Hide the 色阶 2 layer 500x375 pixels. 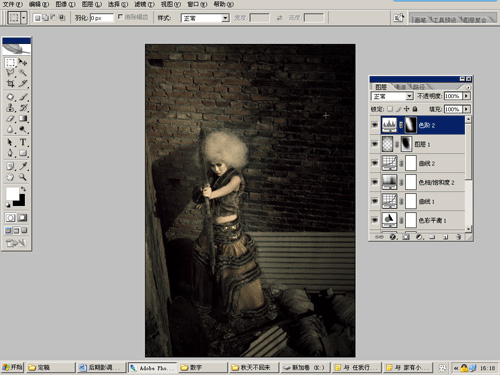coord(375,125)
